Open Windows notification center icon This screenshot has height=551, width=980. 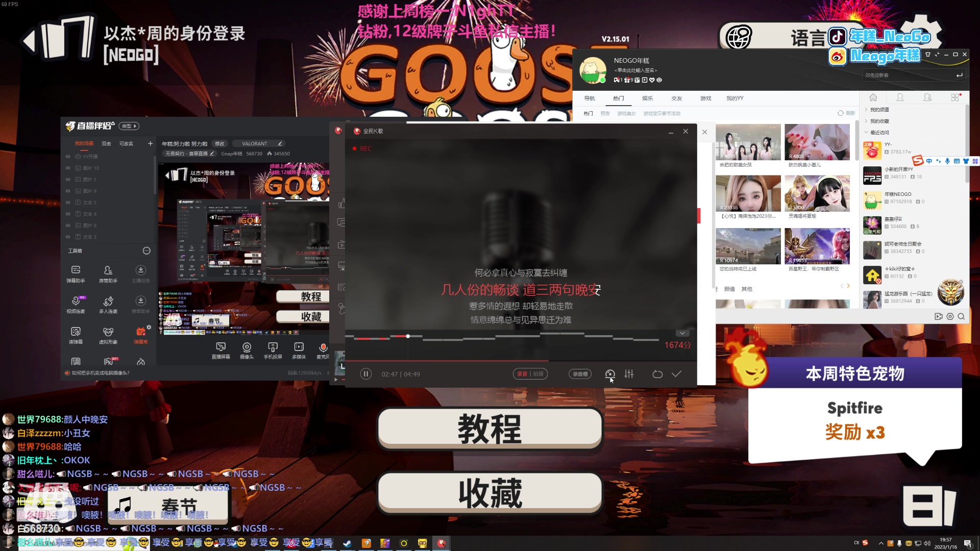coord(968,543)
